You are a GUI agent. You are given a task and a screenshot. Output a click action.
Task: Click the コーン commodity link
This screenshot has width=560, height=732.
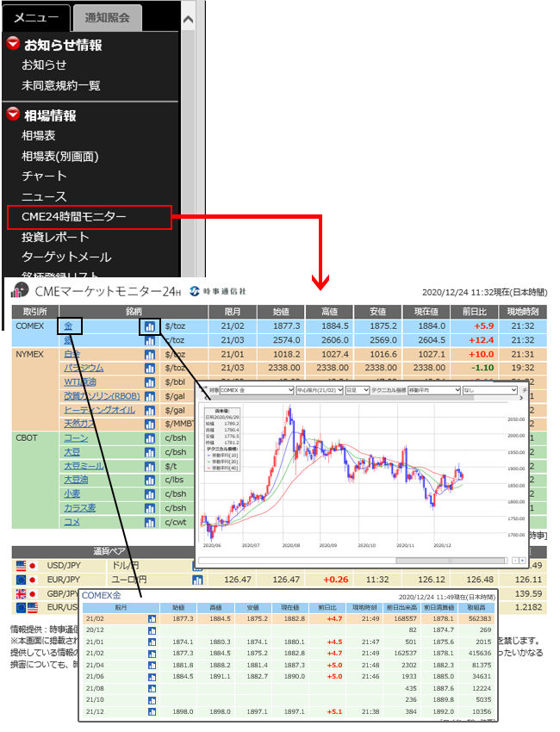click(76, 438)
